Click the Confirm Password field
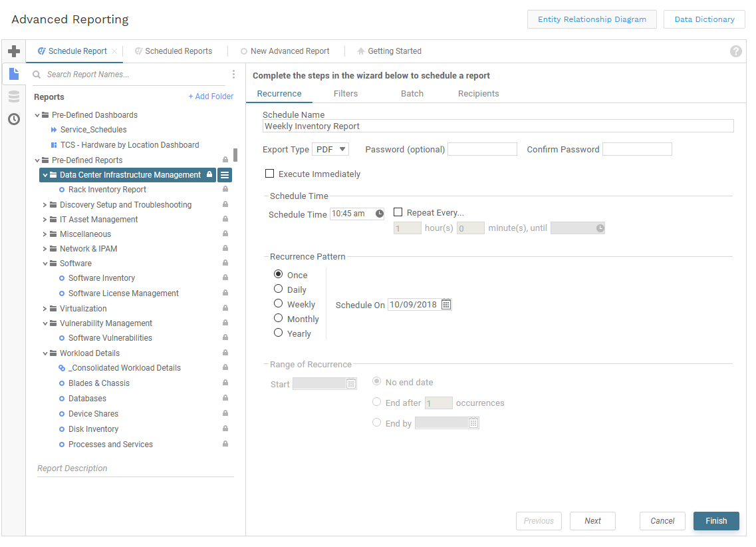 click(x=638, y=149)
